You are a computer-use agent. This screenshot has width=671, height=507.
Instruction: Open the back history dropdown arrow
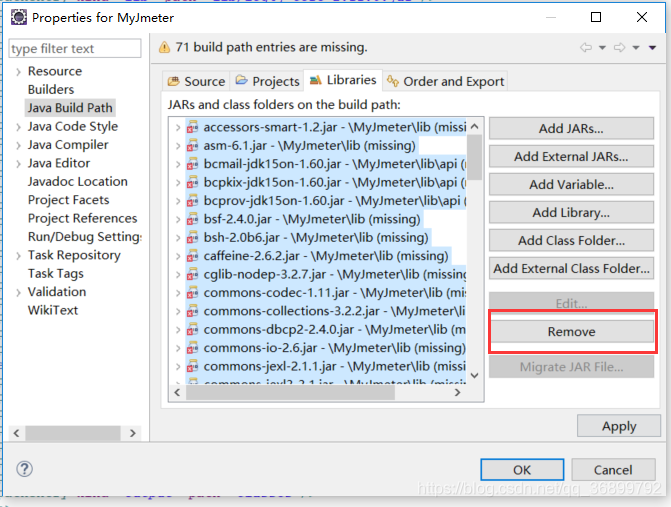[x=602, y=47]
